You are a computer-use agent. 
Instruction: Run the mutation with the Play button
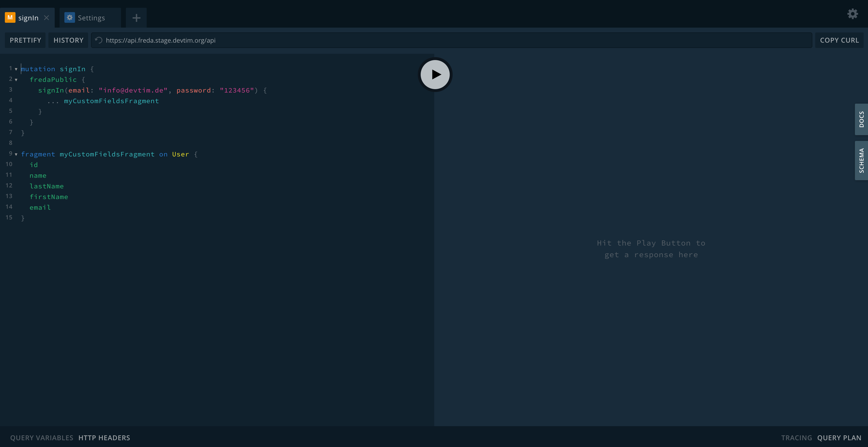coord(435,75)
